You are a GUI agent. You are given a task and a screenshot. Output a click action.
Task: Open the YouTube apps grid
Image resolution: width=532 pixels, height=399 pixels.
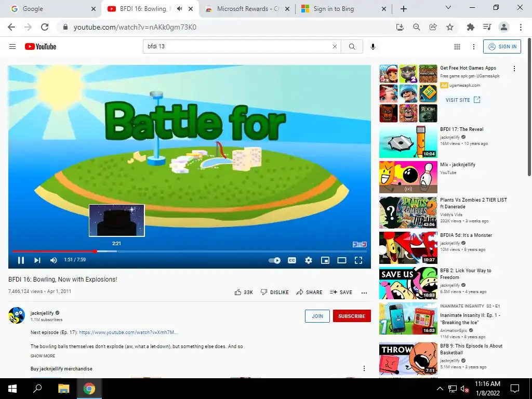tap(457, 46)
